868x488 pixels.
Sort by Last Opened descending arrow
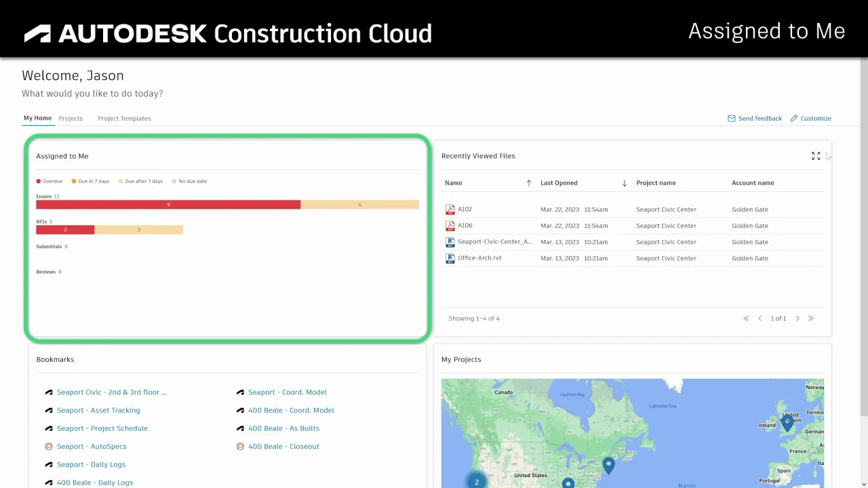[x=625, y=183]
